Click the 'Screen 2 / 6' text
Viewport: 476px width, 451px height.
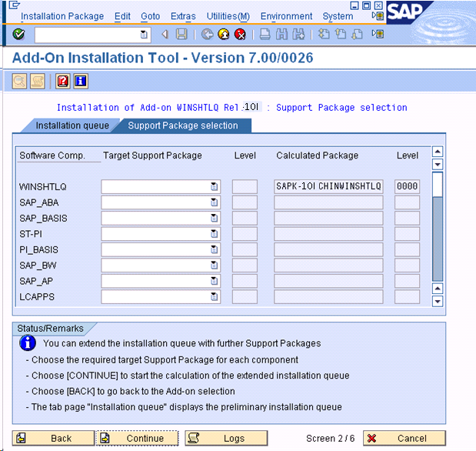pyautogui.click(x=331, y=438)
